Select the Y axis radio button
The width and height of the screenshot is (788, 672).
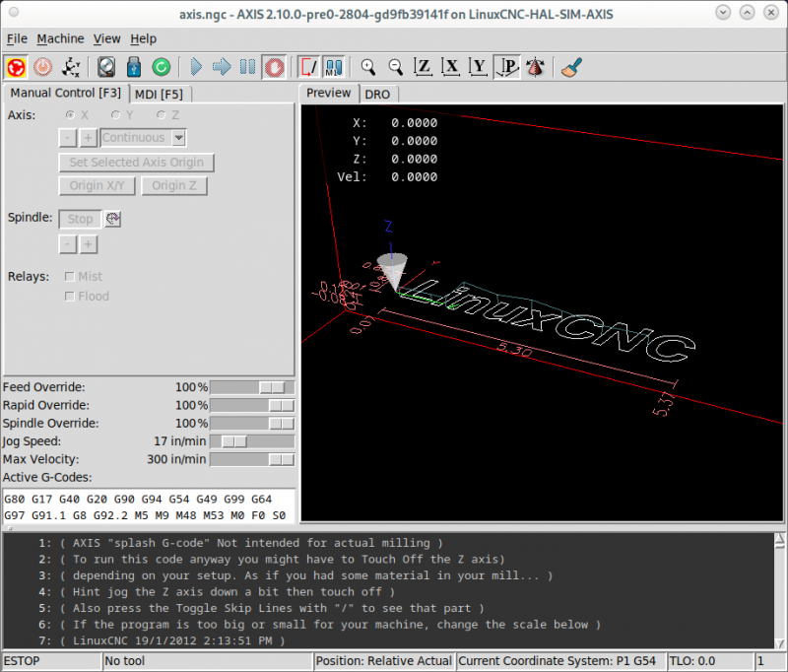tap(115, 115)
